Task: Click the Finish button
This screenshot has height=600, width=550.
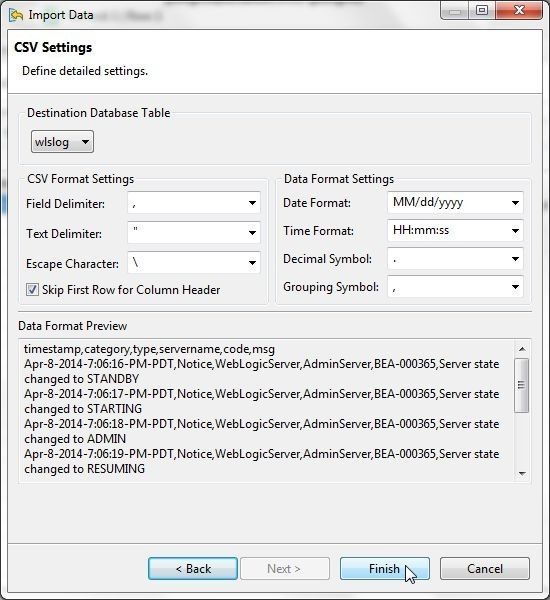Action: pyautogui.click(x=385, y=569)
